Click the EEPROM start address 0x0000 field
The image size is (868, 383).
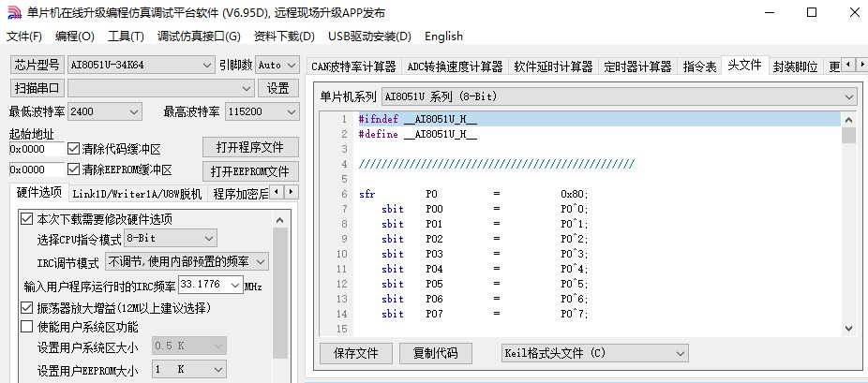coord(37,169)
